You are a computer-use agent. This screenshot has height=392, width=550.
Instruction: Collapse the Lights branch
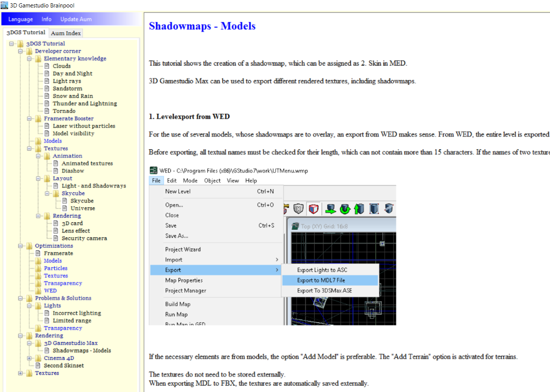click(30, 306)
